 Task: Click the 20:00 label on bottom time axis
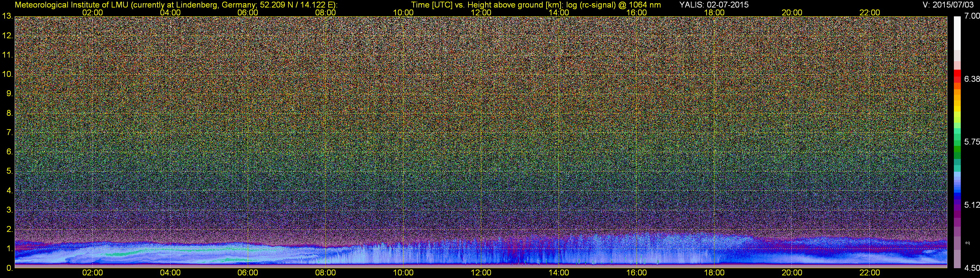click(792, 273)
